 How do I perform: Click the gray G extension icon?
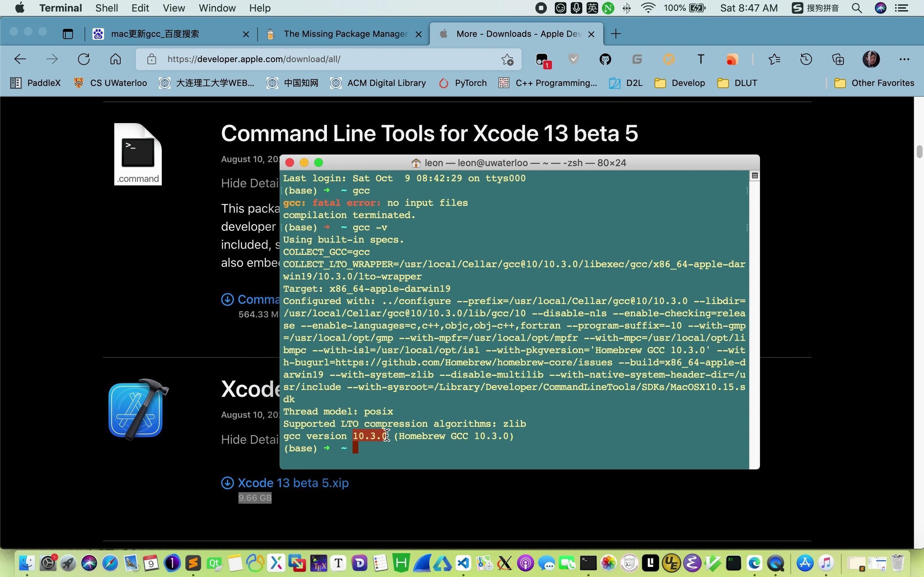(637, 59)
